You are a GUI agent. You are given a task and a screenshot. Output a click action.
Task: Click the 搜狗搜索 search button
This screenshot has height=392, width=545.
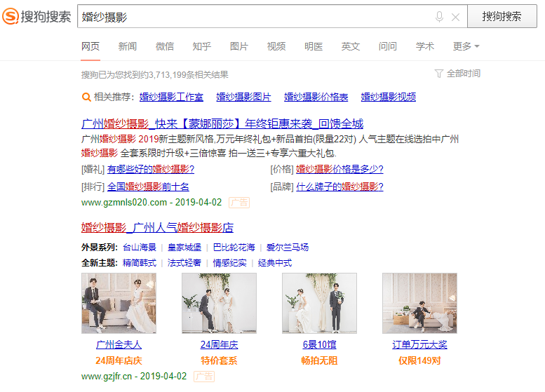(502, 17)
